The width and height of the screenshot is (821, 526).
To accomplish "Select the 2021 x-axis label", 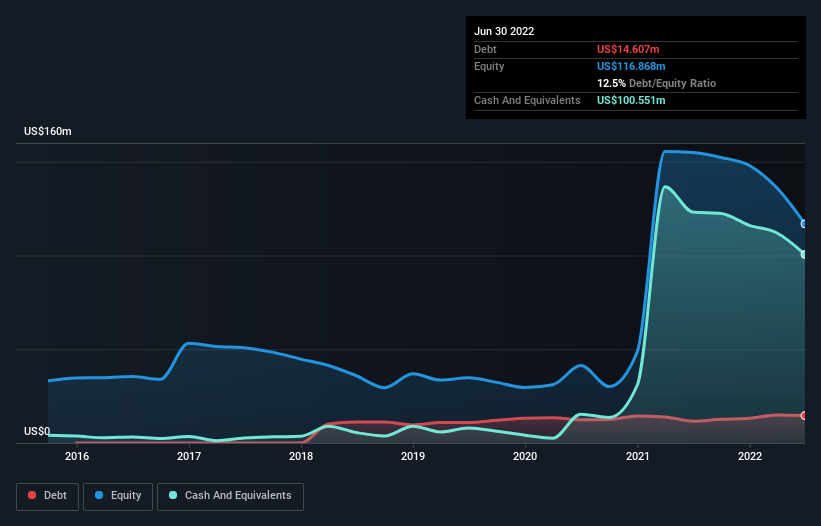I will tap(638, 456).
